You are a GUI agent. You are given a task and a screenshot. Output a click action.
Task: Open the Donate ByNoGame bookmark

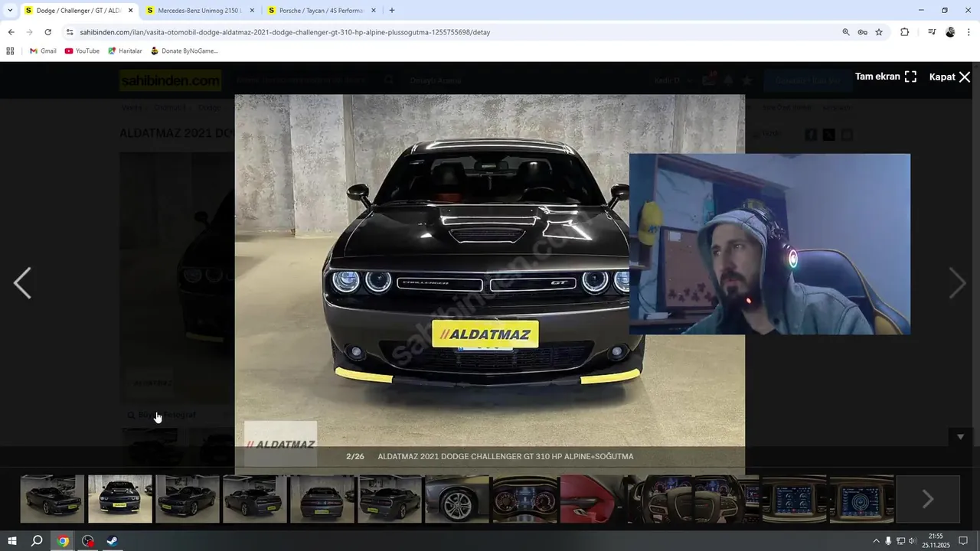184,51
